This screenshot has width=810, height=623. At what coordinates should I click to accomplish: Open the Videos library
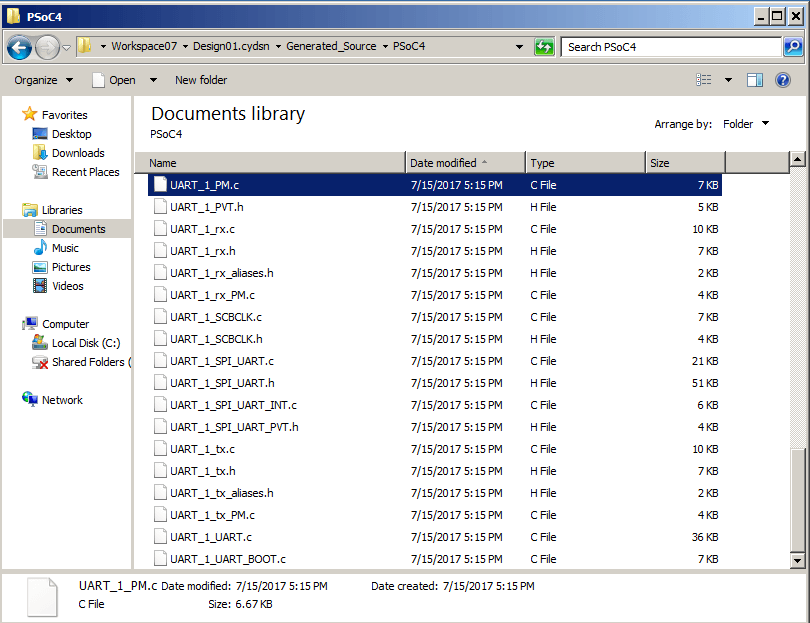click(x=68, y=286)
